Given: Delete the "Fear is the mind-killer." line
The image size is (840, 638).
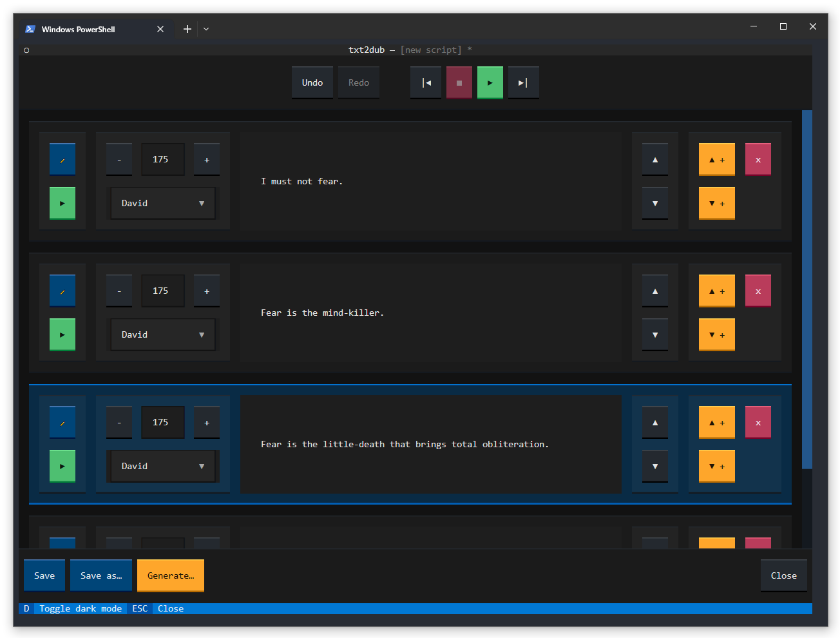Looking at the screenshot, I should point(758,290).
